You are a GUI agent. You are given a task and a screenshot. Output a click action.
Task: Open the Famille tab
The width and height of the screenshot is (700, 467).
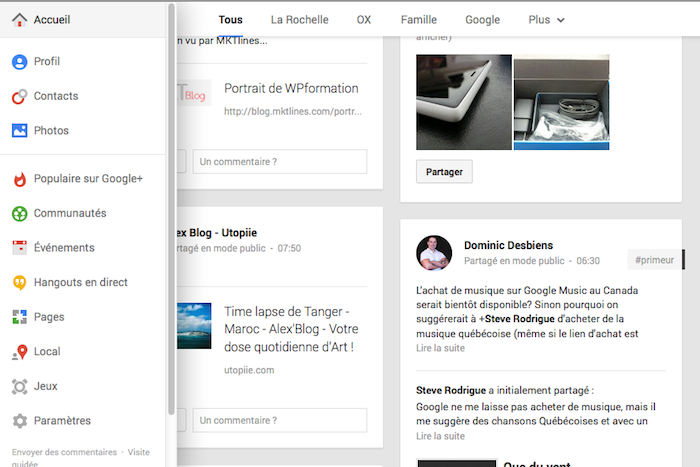pos(419,20)
